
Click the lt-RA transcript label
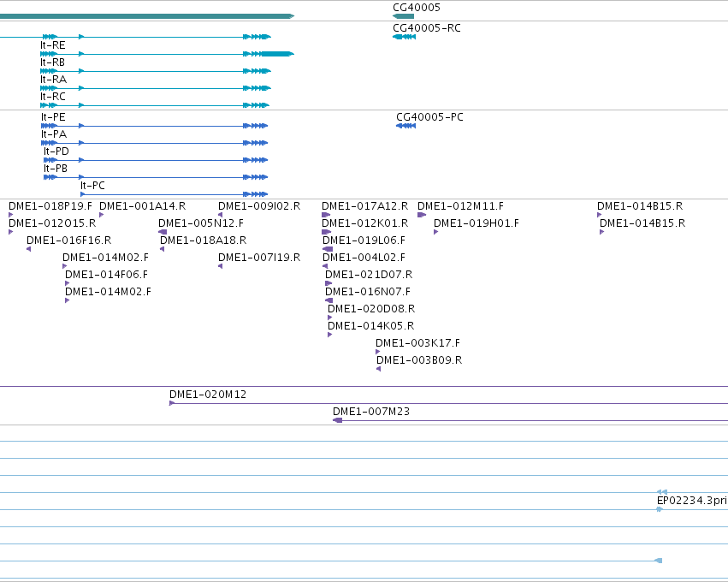(53, 80)
